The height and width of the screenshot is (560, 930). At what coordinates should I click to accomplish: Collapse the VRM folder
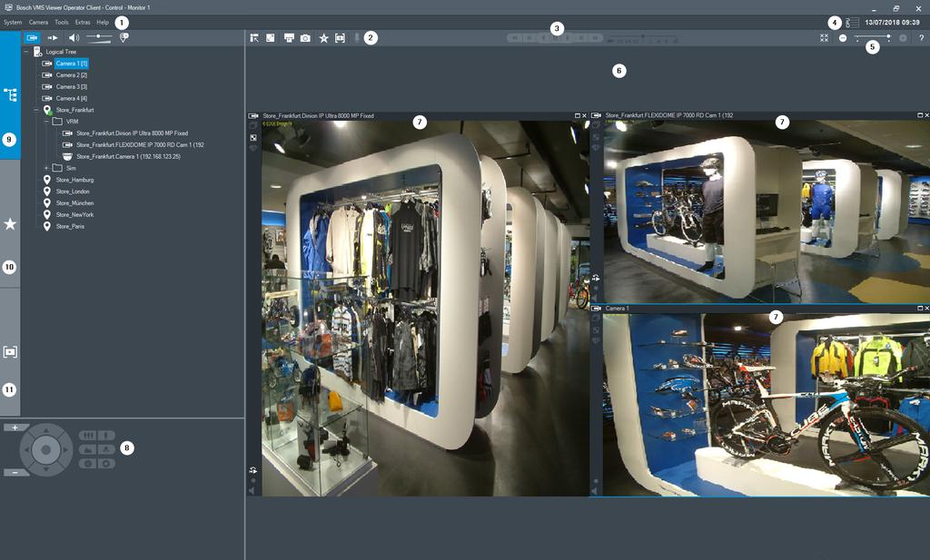coord(46,122)
